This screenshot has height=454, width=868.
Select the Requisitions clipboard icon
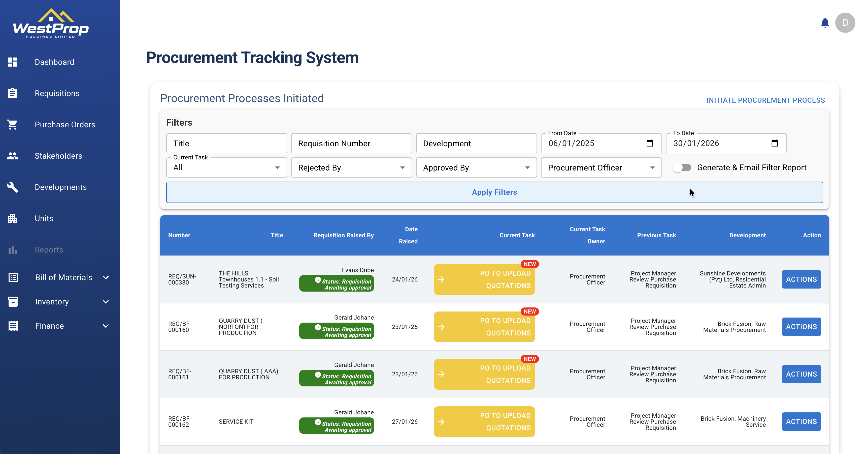(12, 93)
